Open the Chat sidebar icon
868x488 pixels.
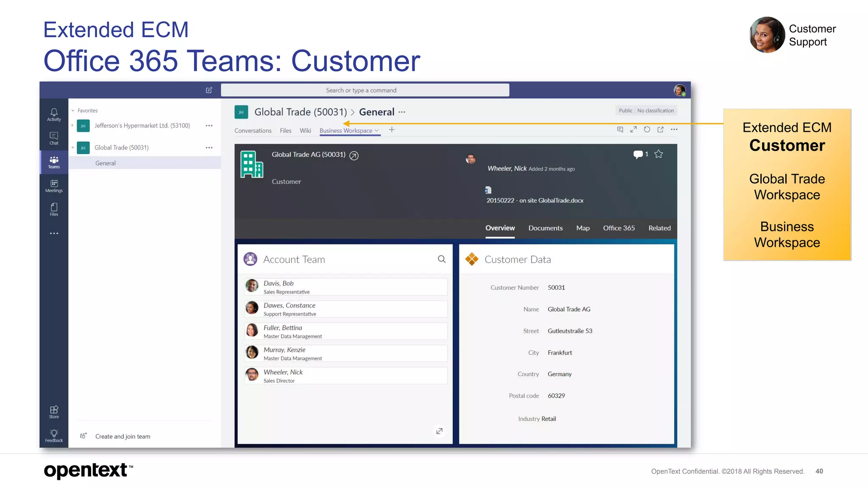point(54,138)
